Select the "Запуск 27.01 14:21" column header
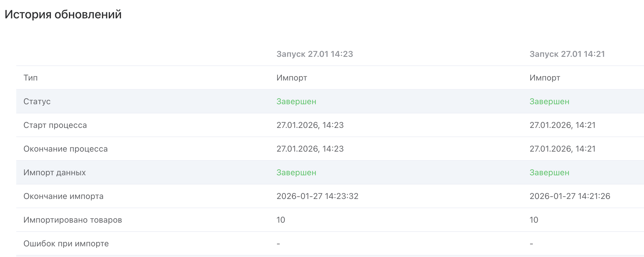644x257 pixels. pyautogui.click(x=567, y=54)
